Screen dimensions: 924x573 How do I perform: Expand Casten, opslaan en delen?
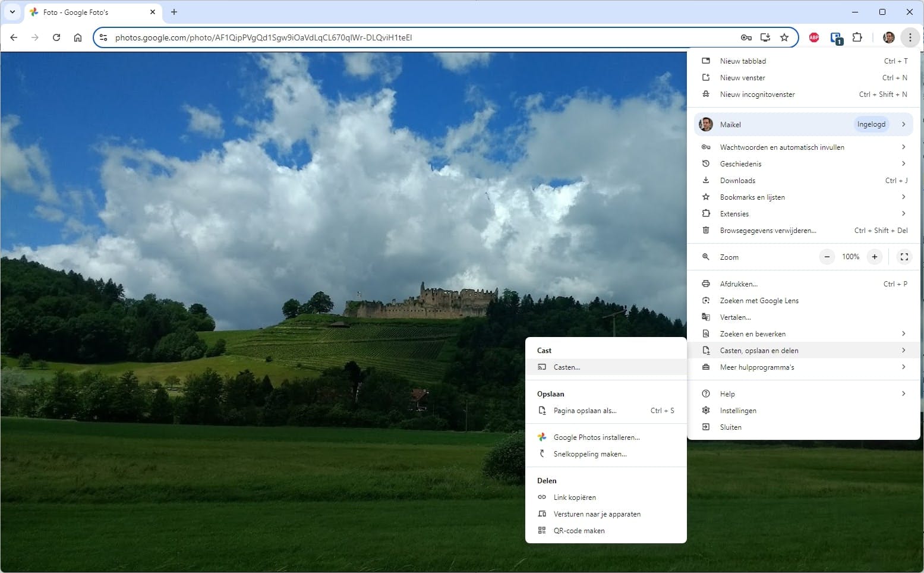pyautogui.click(x=803, y=350)
